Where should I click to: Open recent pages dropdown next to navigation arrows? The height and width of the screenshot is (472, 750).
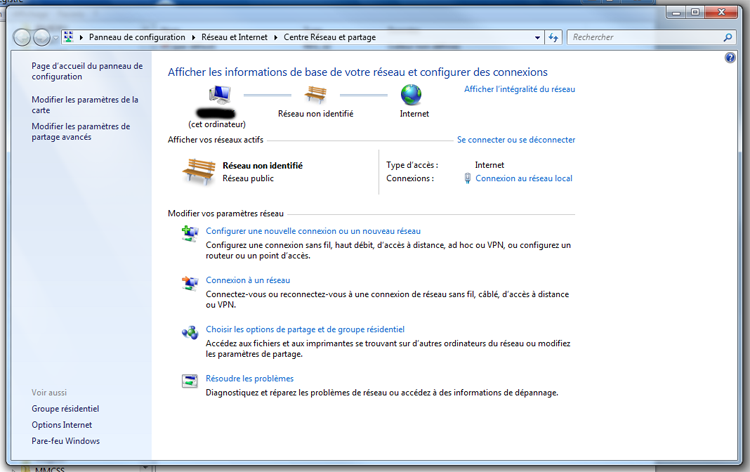[55, 38]
